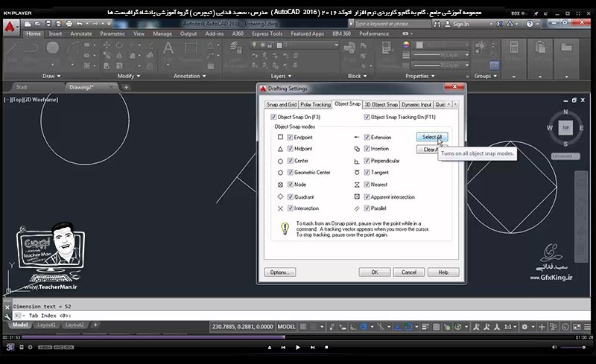Click the Open file quick-access icon

[38, 24]
